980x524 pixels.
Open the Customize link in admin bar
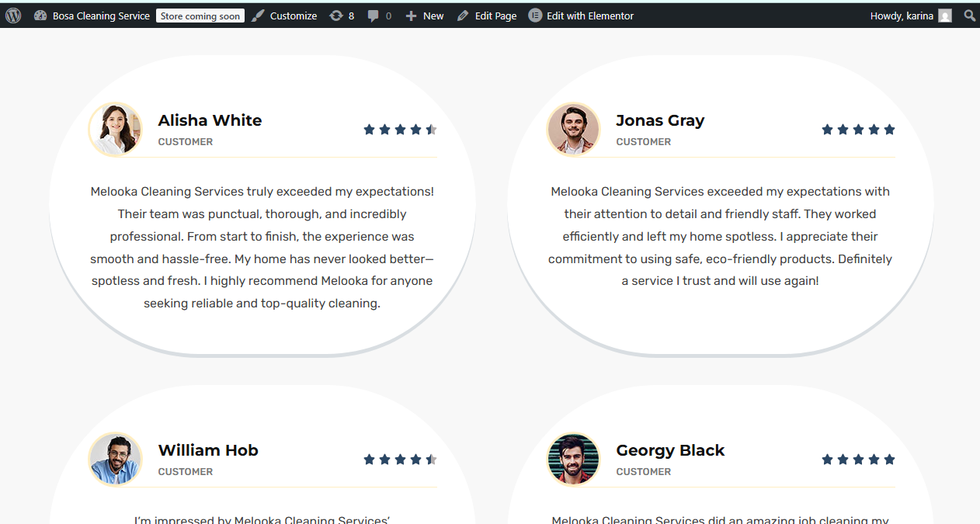click(294, 16)
